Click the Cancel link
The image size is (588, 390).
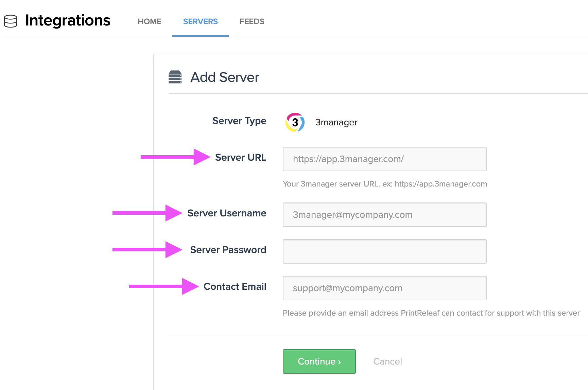point(387,361)
